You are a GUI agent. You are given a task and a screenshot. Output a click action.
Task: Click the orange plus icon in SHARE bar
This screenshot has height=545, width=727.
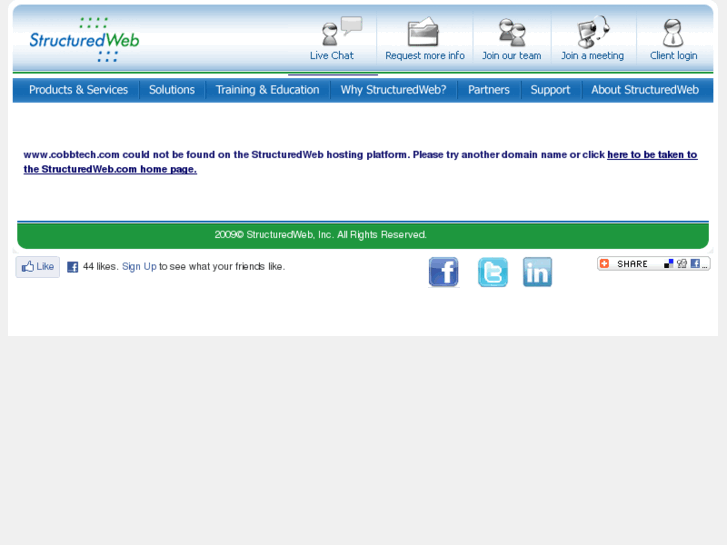(x=604, y=264)
